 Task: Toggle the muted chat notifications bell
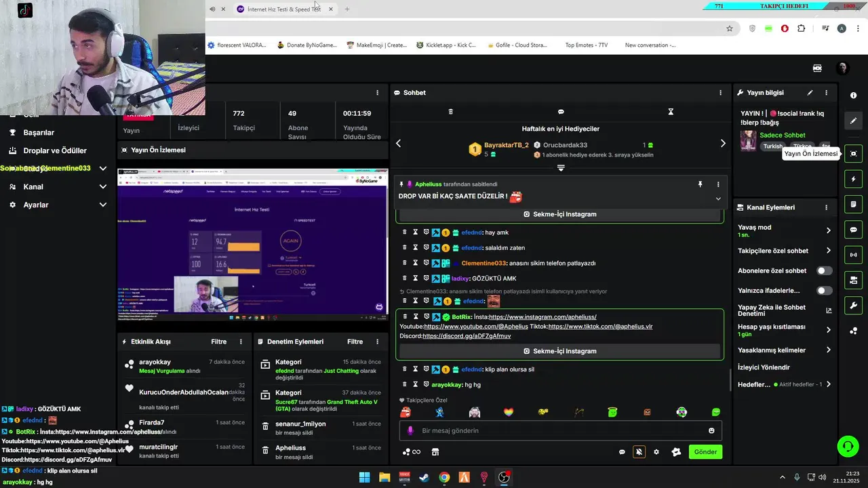click(x=639, y=452)
